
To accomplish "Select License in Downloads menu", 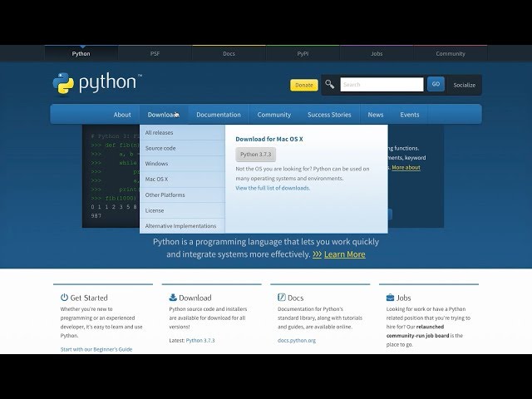I will pos(182,210).
